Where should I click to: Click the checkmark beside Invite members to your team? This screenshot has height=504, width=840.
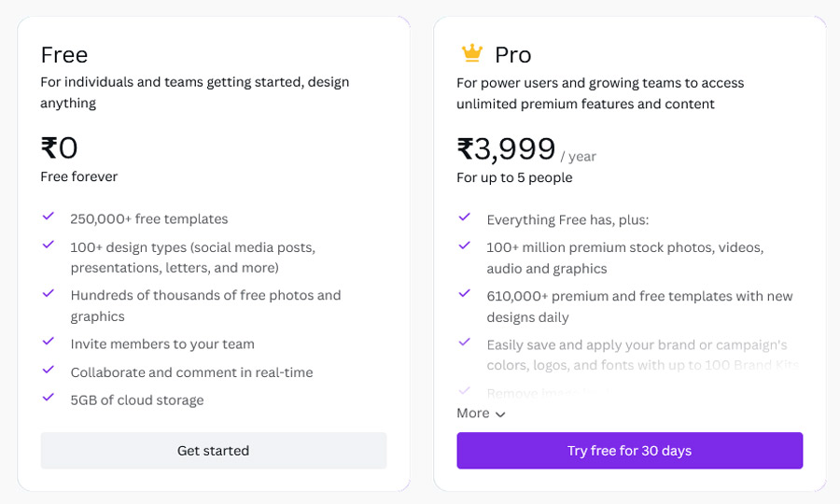coord(49,342)
